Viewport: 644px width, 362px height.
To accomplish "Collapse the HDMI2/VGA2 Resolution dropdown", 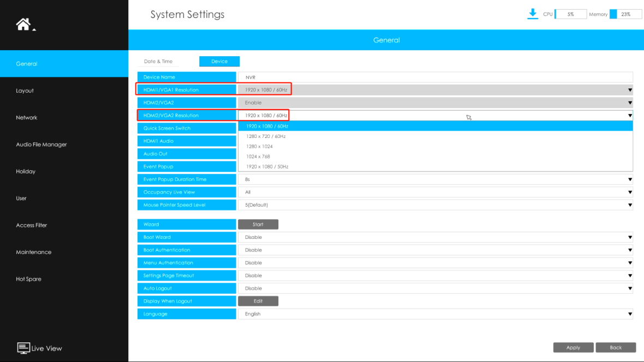I will [x=436, y=116].
